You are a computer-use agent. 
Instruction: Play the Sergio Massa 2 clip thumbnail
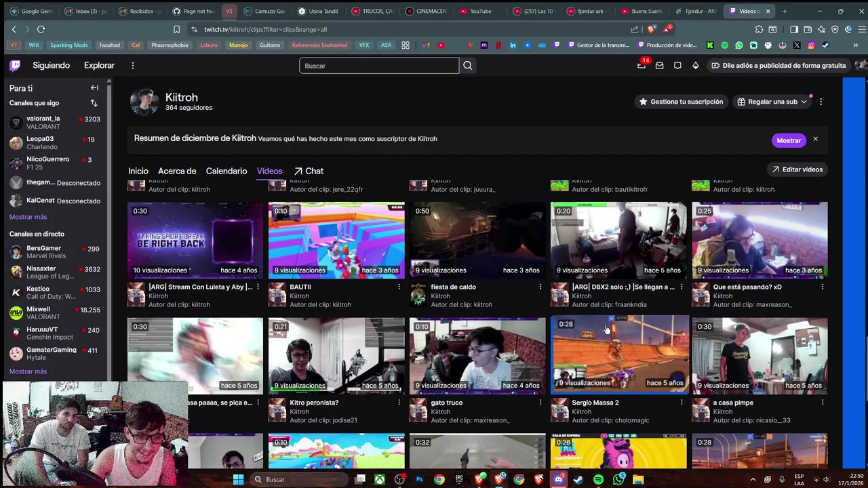pos(618,355)
